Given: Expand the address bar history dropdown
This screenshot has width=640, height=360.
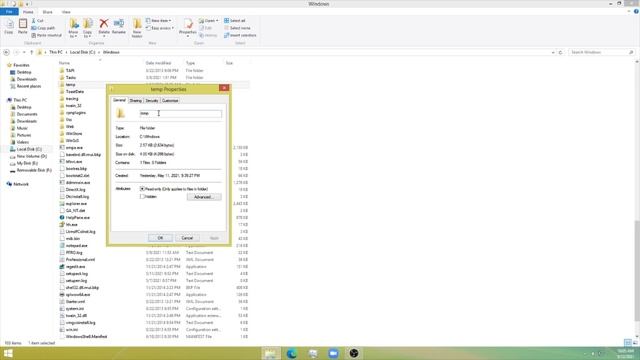Looking at the screenshot, I should coord(553,52).
